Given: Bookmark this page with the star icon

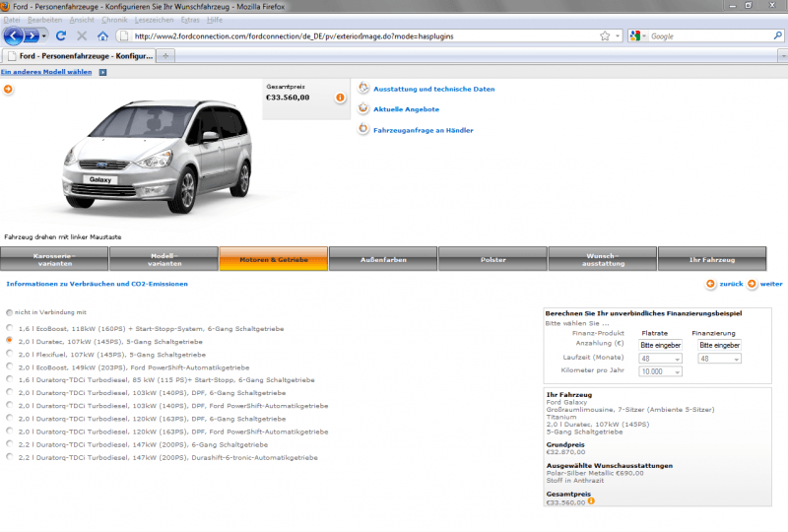Looking at the screenshot, I should click(605, 35).
